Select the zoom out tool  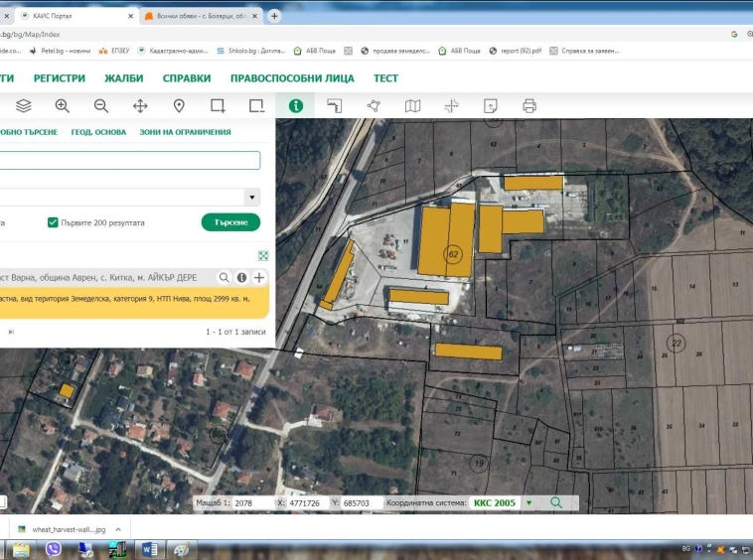pyautogui.click(x=101, y=106)
